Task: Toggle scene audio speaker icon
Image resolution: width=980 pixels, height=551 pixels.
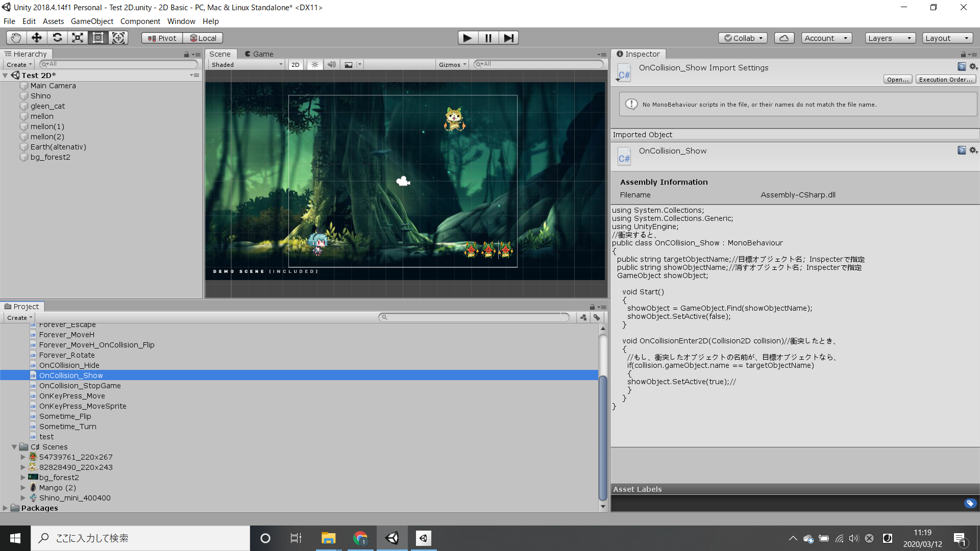Action: click(331, 65)
